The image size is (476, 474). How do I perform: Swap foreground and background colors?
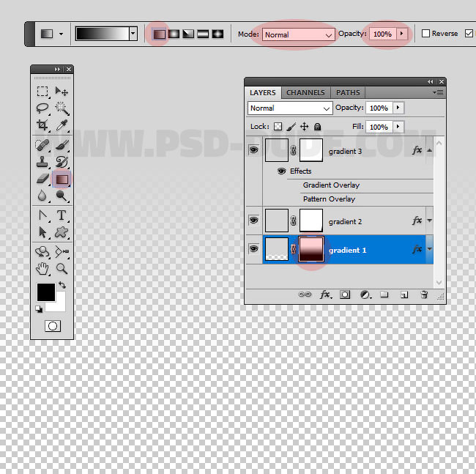coord(62,285)
